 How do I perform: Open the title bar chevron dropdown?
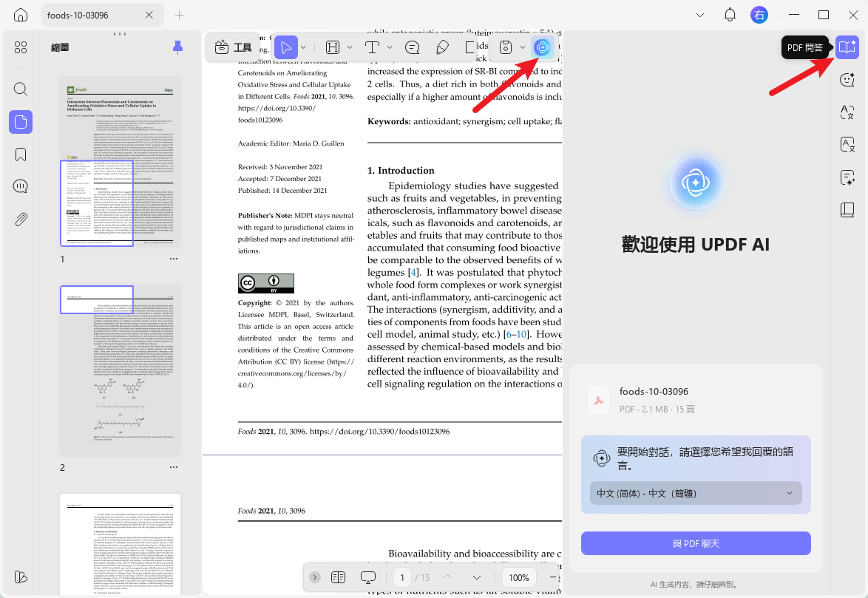[x=700, y=15]
